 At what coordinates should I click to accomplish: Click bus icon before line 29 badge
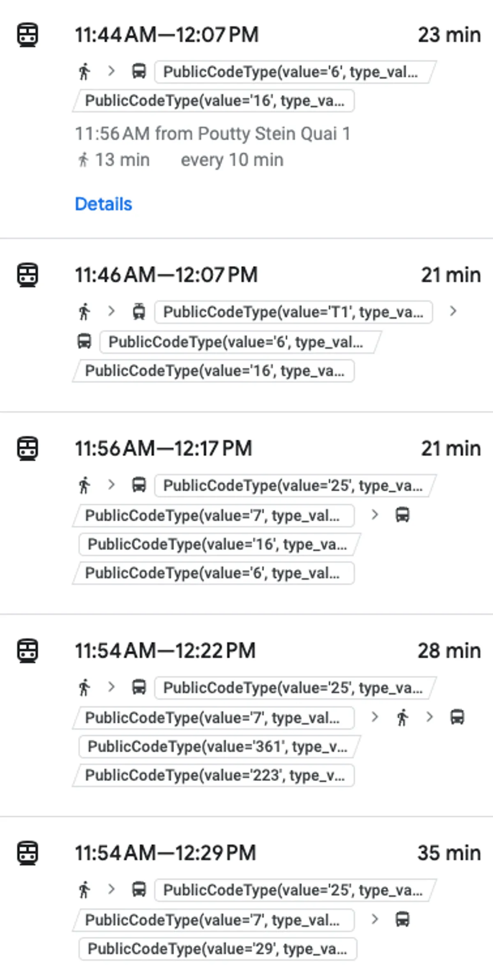tap(402, 920)
